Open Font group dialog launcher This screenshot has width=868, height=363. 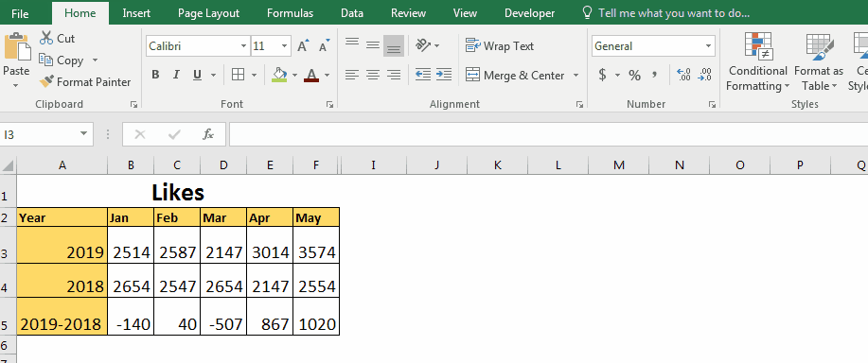(x=330, y=104)
